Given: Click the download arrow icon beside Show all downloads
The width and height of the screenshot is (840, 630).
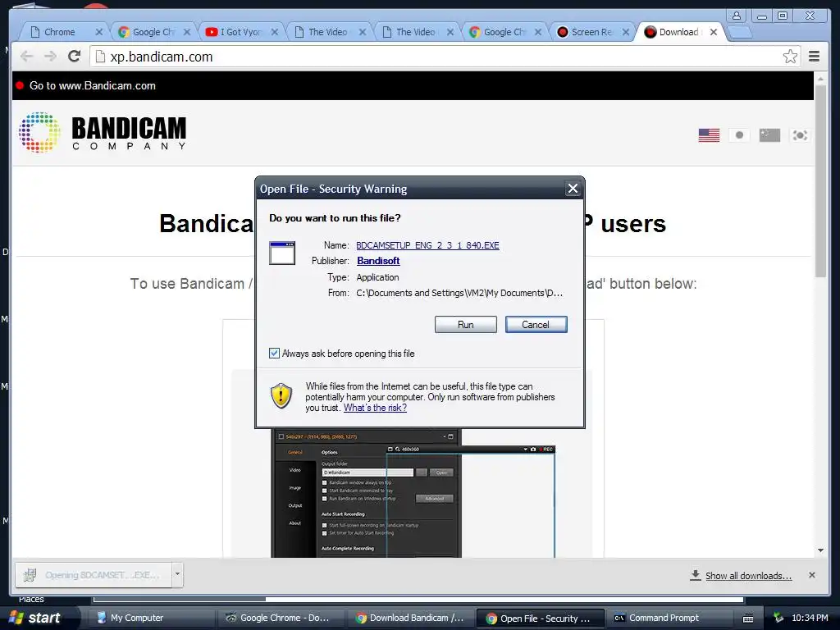Looking at the screenshot, I should click(695, 575).
